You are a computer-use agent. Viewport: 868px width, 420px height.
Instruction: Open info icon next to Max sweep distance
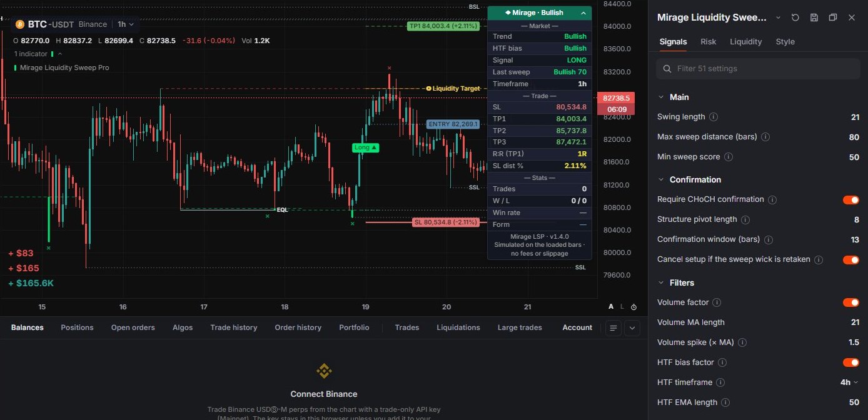point(765,137)
